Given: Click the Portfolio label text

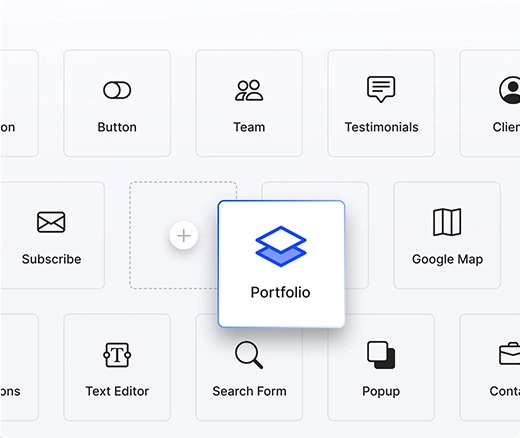Looking at the screenshot, I should (x=281, y=292).
